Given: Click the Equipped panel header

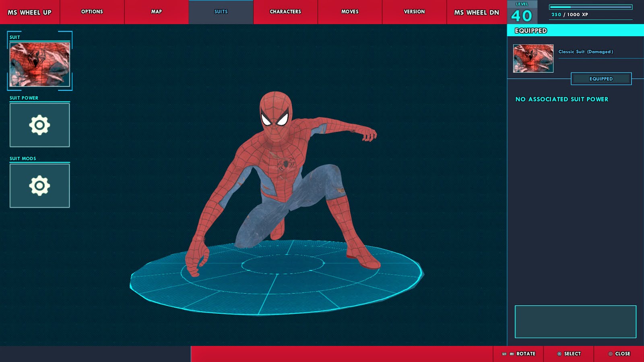Looking at the screenshot, I should point(576,31).
